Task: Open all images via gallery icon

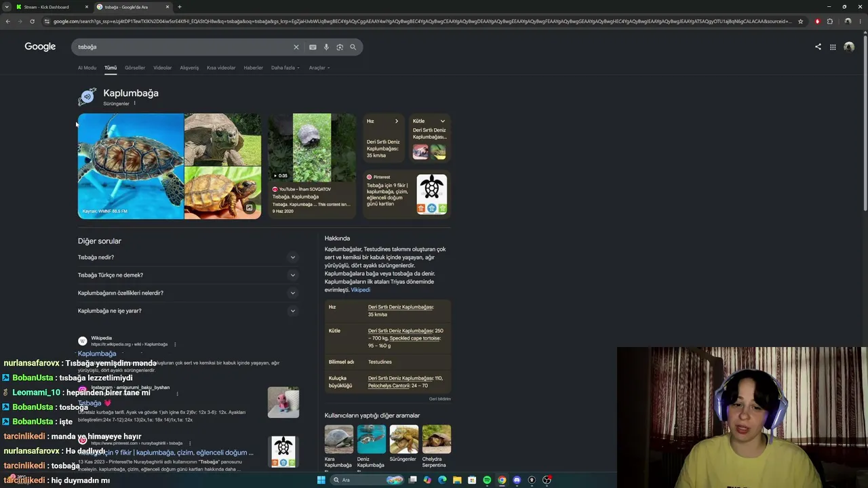Action: (249, 208)
